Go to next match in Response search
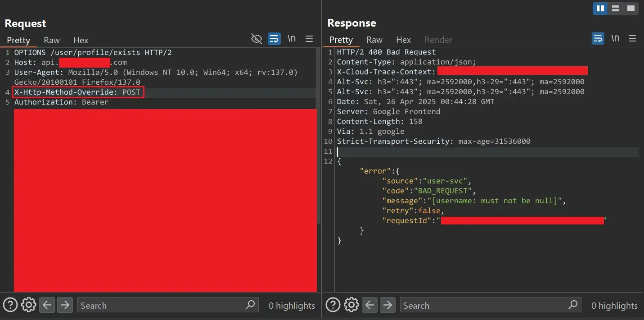 pyautogui.click(x=387, y=305)
